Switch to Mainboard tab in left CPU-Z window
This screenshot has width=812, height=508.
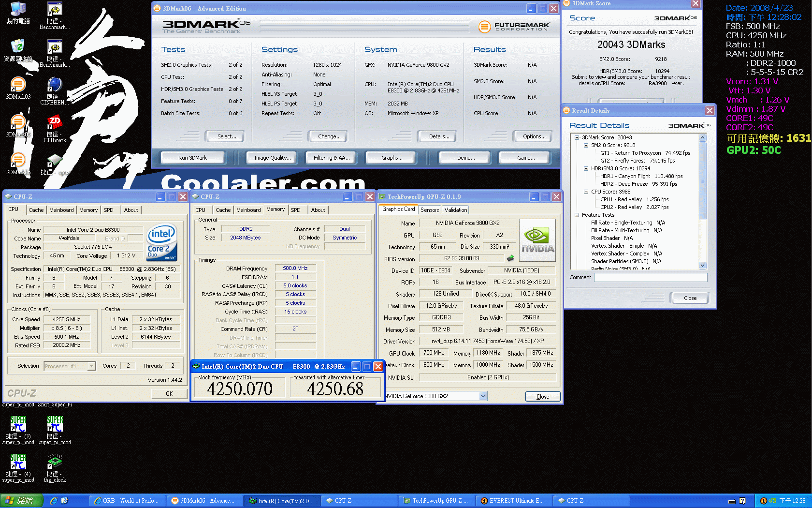[x=61, y=210]
